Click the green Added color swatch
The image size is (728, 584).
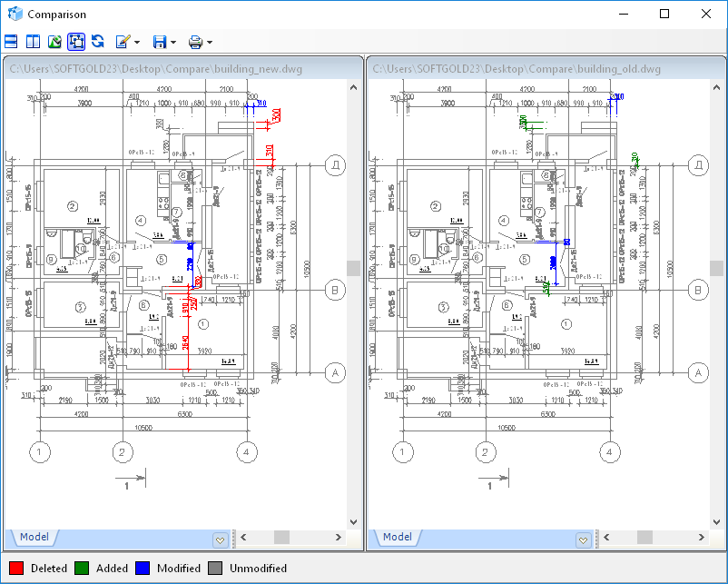point(81,569)
